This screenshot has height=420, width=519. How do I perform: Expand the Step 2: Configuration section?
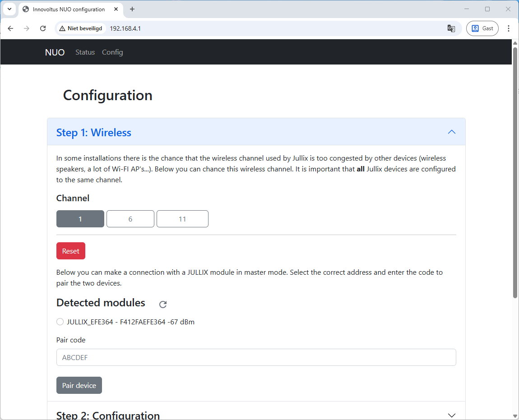click(x=451, y=415)
